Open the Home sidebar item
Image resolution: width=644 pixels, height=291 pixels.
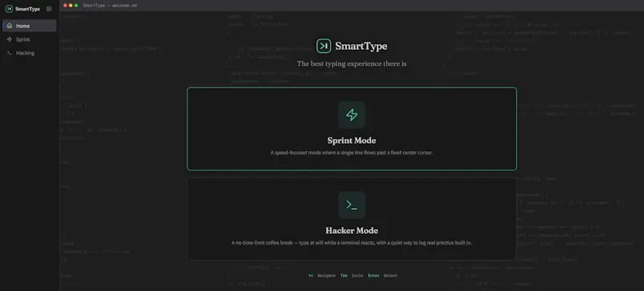click(x=29, y=26)
